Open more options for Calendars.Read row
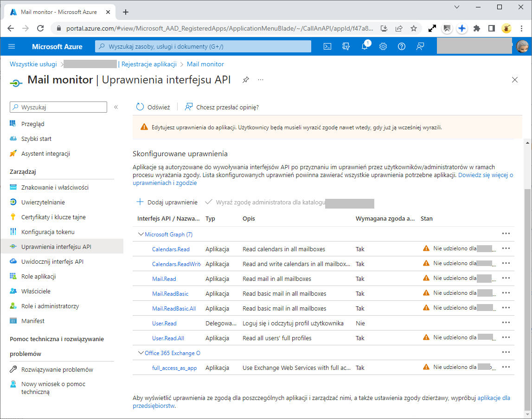 [x=506, y=249]
